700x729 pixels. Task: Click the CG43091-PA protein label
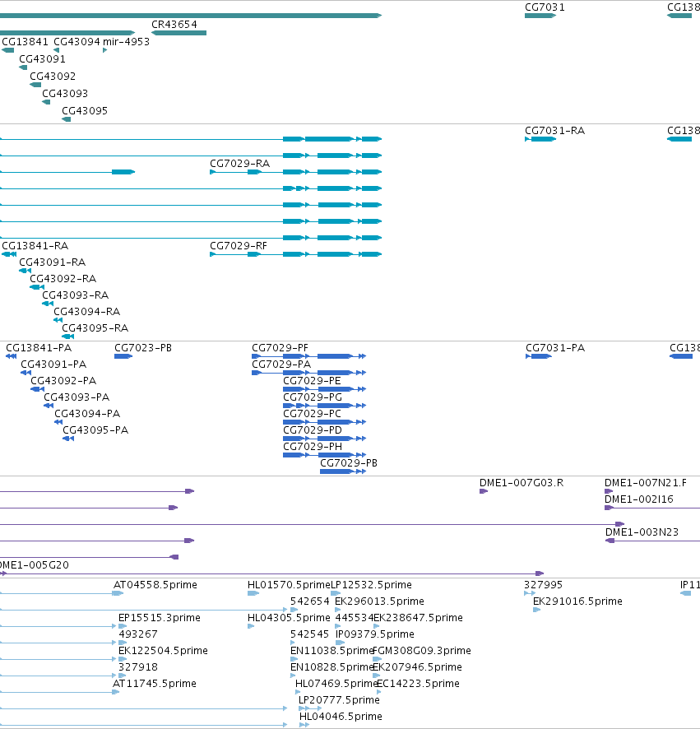pos(53,364)
